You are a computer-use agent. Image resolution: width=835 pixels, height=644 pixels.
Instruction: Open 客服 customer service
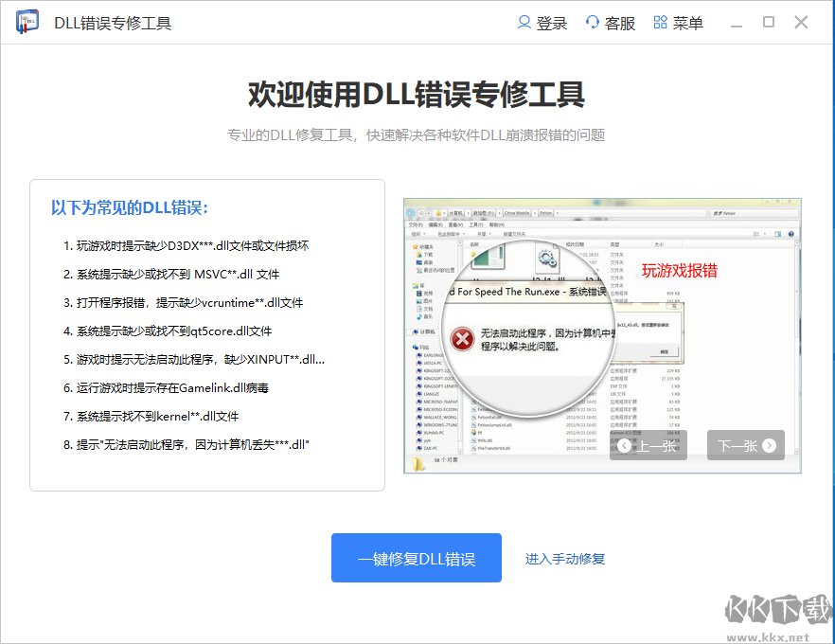pyautogui.click(x=620, y=23)
